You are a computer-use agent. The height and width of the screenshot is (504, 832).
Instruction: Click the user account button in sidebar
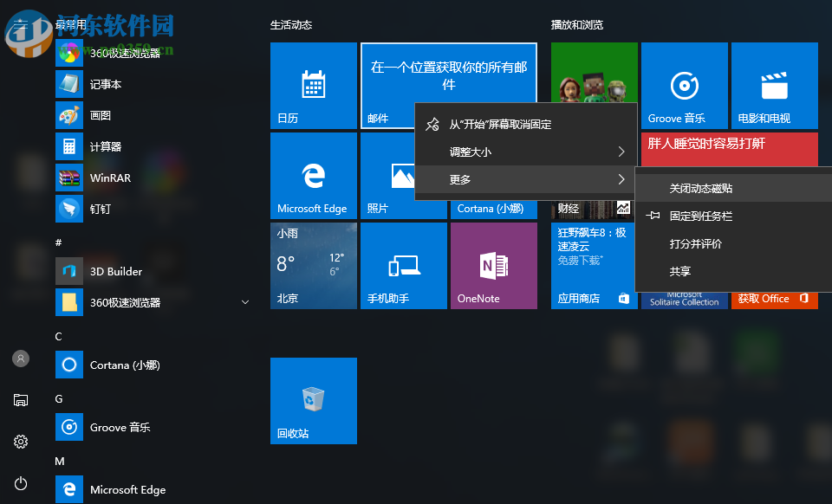[20, 358]
